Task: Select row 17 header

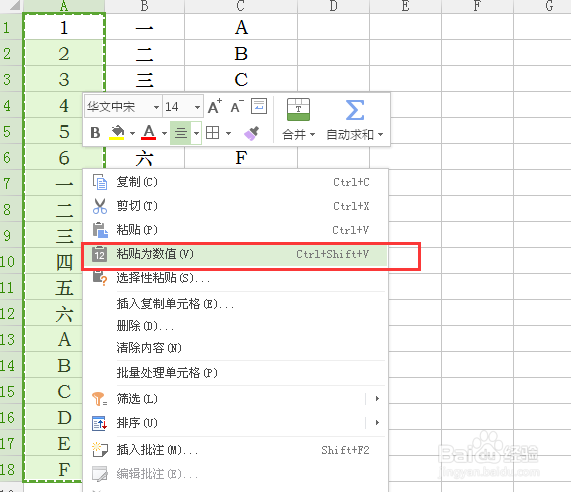Action: tap(11, 444)
